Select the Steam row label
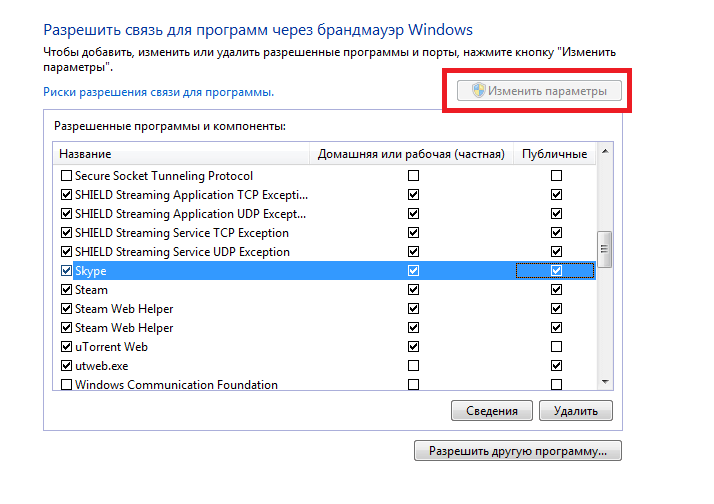Image resolution: width=714 pixels, height=504 pixels. [92, 290]
